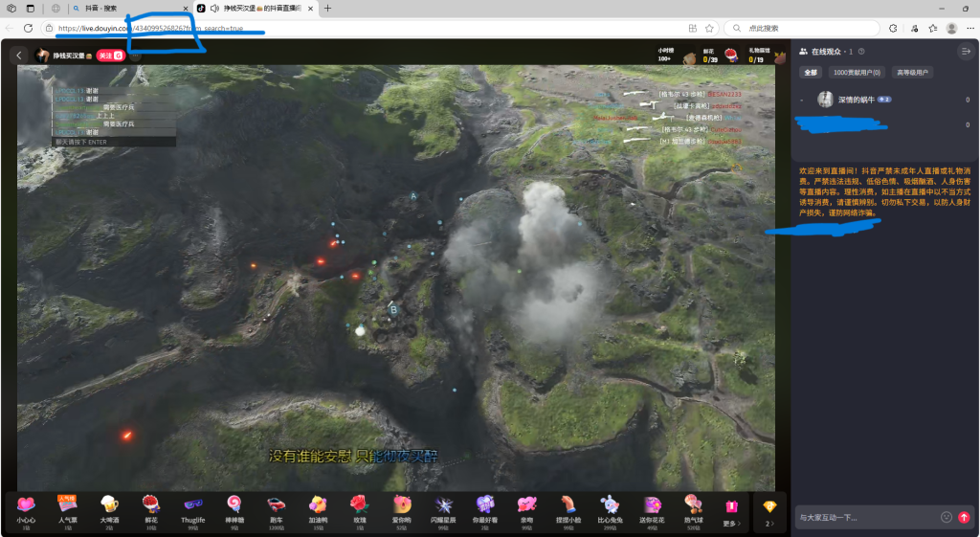The height and width of the screenshot is (537, 980).
Task: Send the 爱你哟 gift
Action: coord(401,511)
